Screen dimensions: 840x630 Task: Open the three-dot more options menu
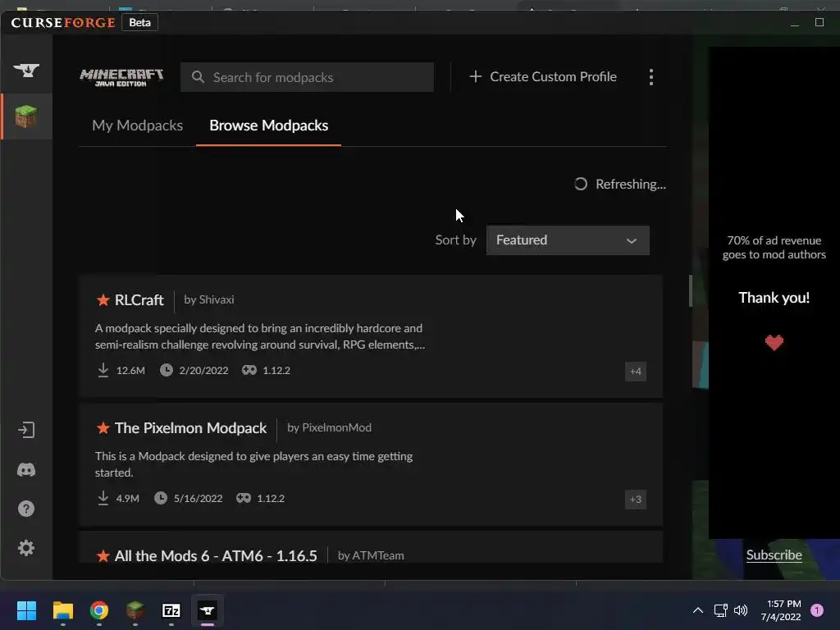pos(651,77)
